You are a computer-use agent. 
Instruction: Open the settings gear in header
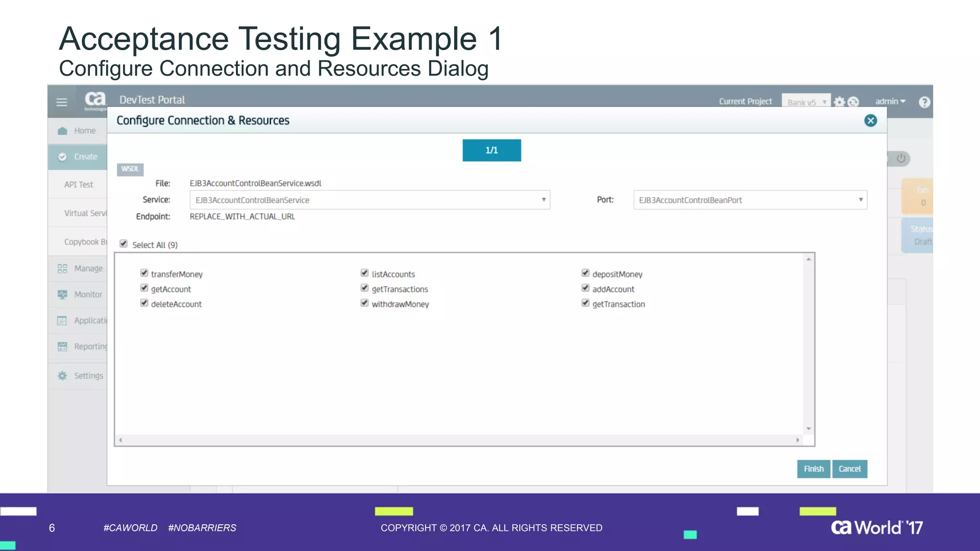[x=839, y=102]
